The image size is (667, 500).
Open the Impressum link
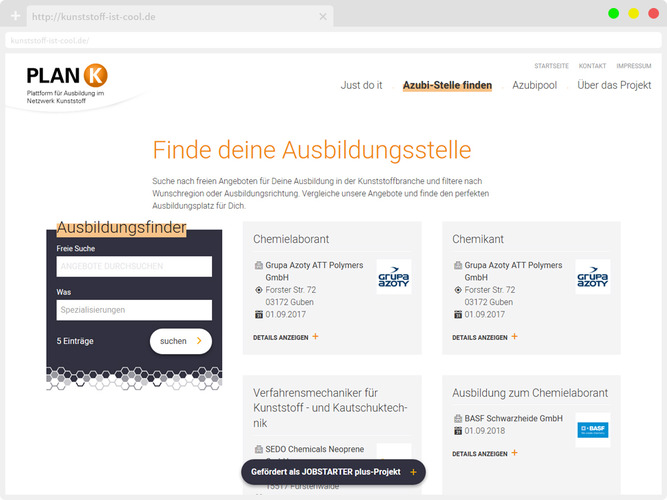[x=634, y=66]
